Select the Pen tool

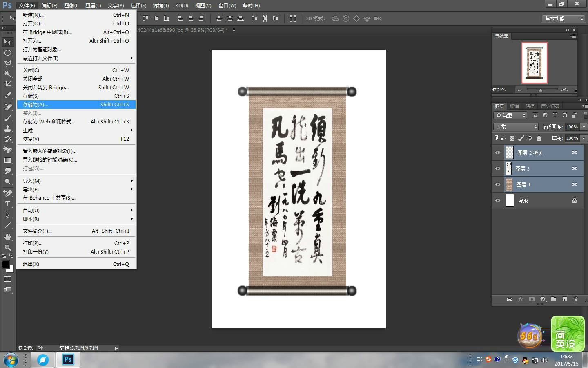[x=8, y=193]
